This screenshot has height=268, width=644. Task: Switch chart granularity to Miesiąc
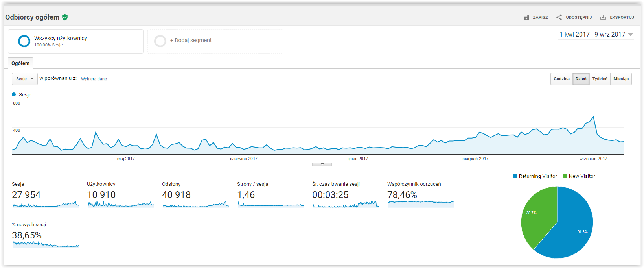click(621, 79)
